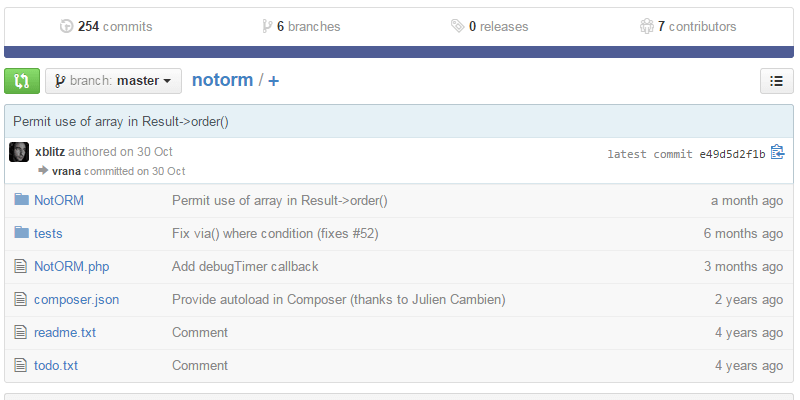Image resolution: width=800 pixels, height=400 pixels.
Task: Click the list view icon button
Action: click(776, 81)
